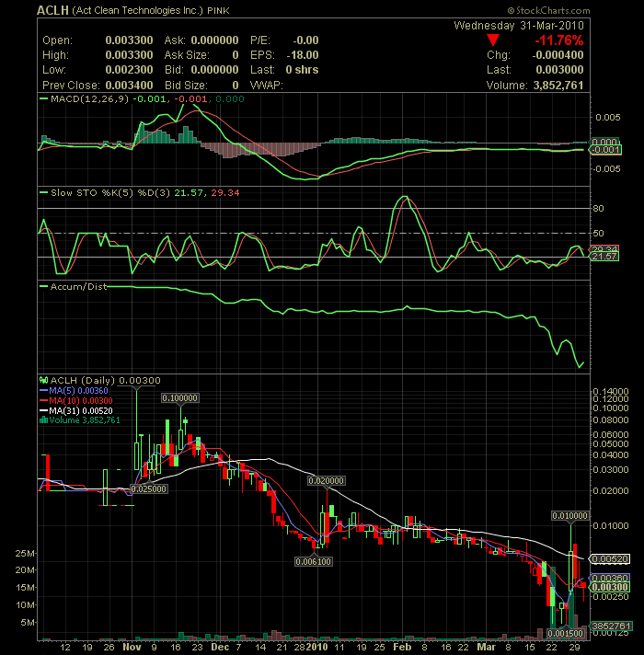
Task: Click the 0.020000 price annotation
Action: [327, 481]
